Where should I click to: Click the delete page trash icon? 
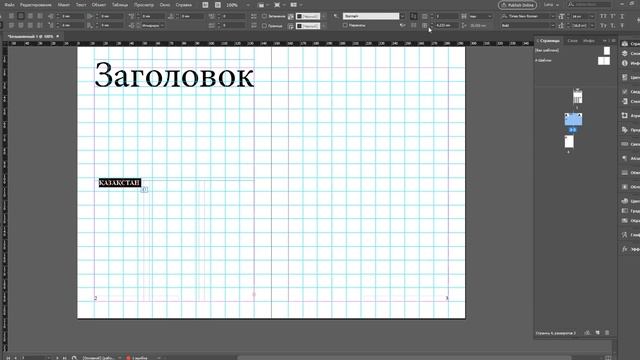607,333
